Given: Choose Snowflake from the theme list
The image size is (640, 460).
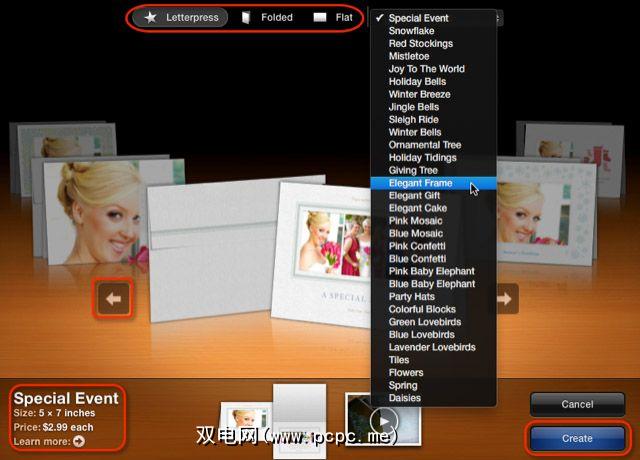Looking at the screenshot, I should (x=433, y=31).
